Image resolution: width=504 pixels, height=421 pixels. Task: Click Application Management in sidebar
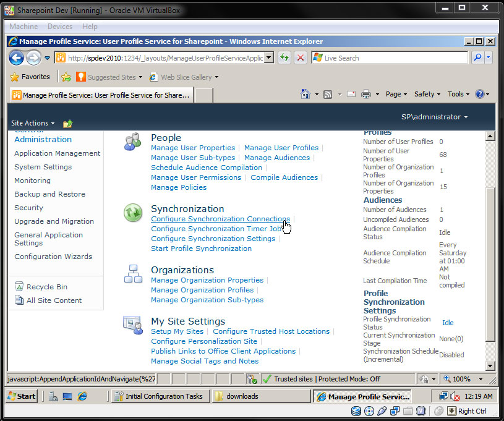coord(58,153)
